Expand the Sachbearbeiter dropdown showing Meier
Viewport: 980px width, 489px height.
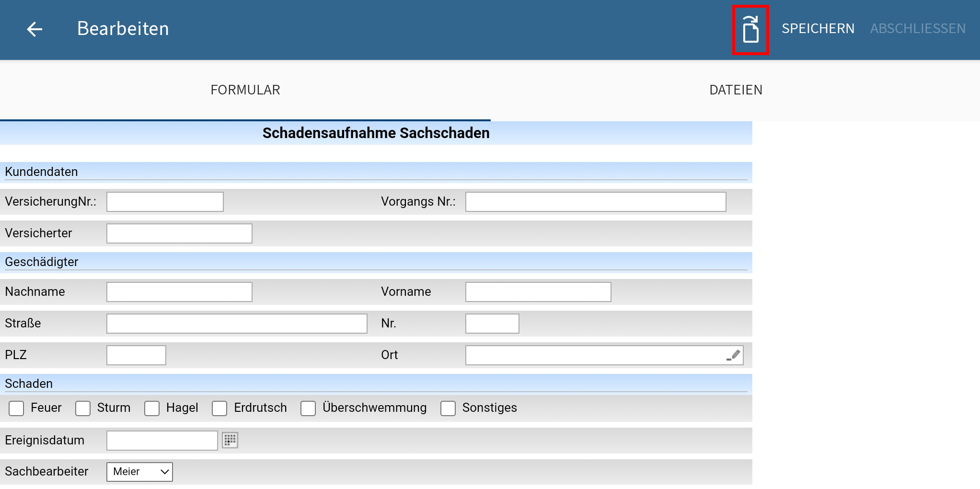click(139, 472)
